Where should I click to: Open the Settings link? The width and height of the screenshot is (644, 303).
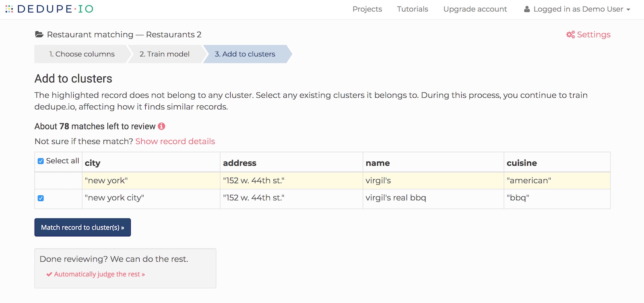[588, 35]
